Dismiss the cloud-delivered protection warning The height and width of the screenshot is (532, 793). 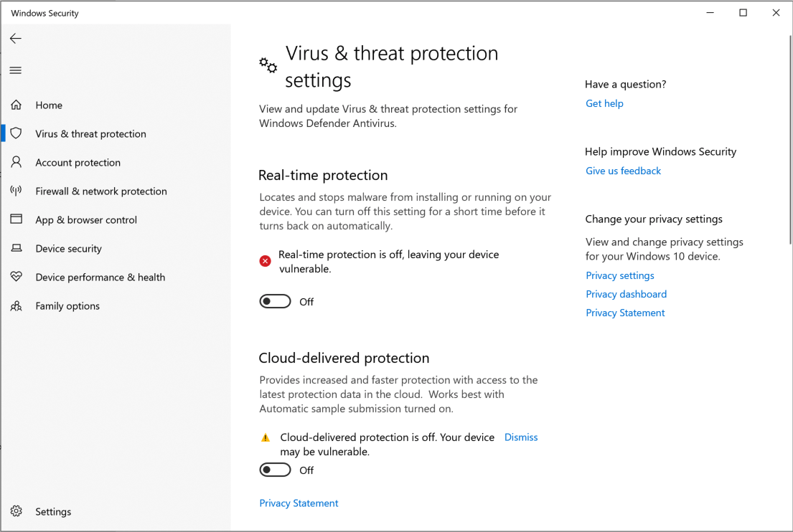521,437
